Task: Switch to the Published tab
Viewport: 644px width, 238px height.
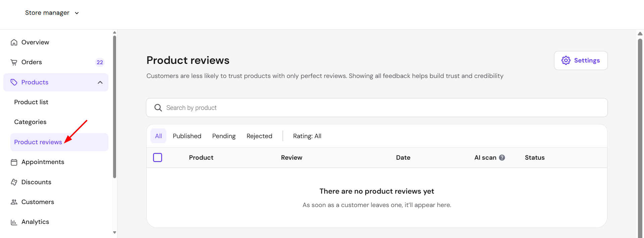Action: tap(187, 136)
